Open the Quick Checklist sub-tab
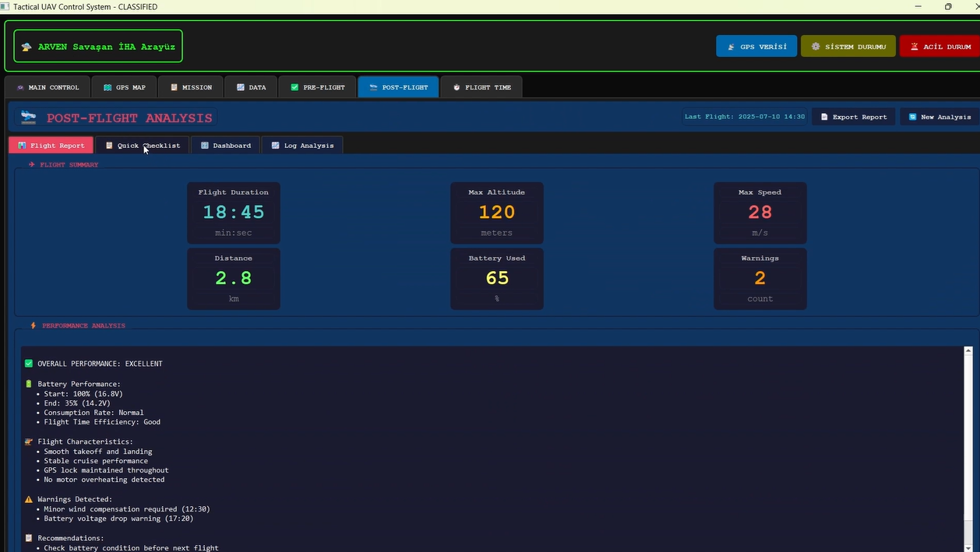The width and height of the screenshot is (980, 552). [143, 146]
